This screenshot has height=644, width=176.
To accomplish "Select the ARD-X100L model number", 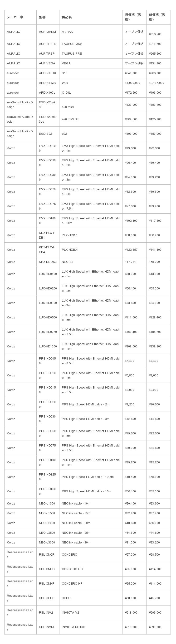I will [x=47, y=93].
